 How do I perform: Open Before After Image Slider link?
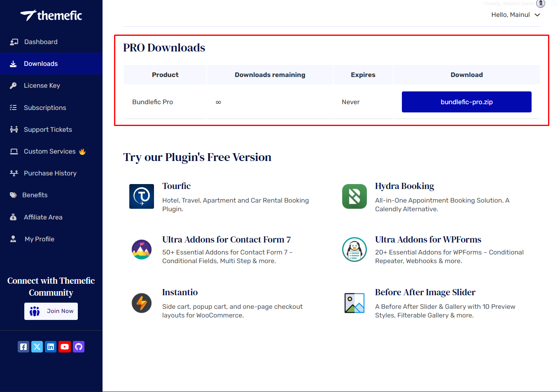coord(425,292)
